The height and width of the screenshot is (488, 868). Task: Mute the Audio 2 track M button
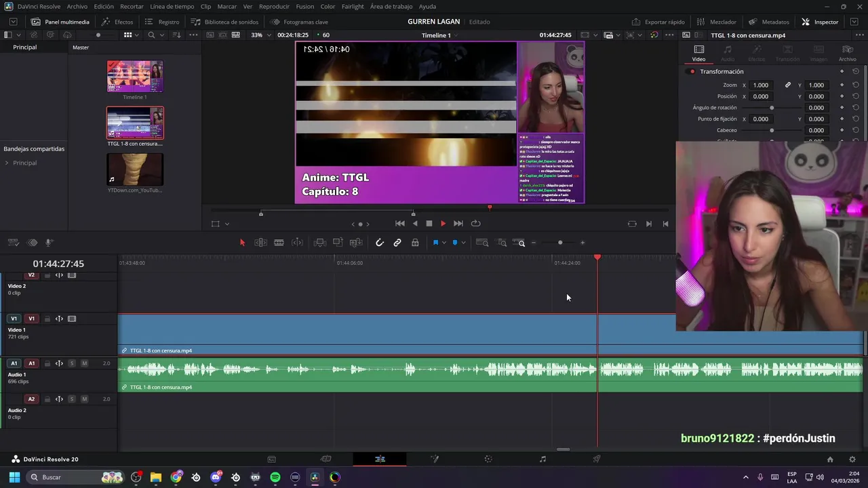84,399
